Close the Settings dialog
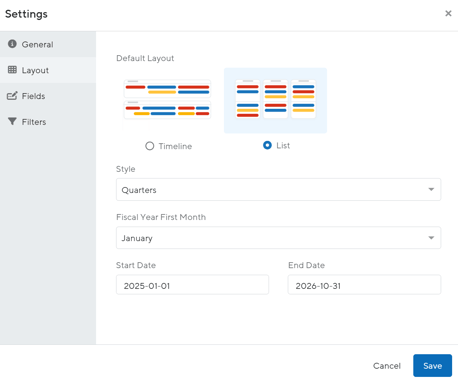The width and height of the screenshot is (458, 382). 448,13
